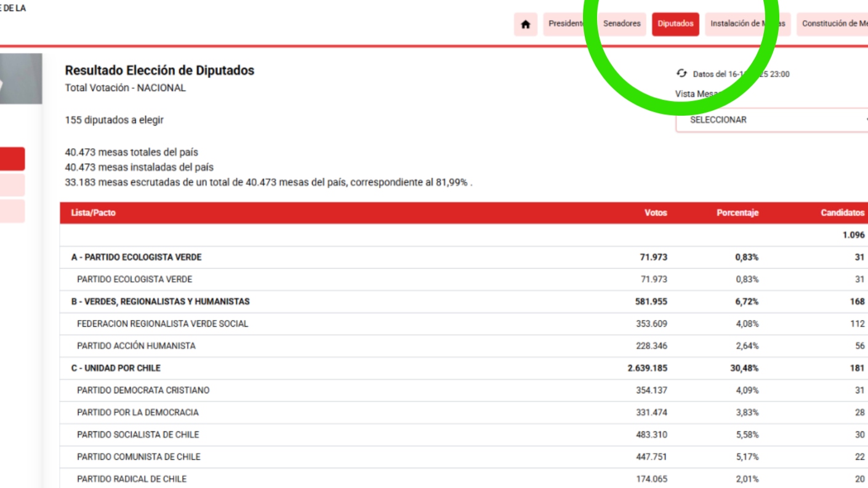Click the refresh arrows icon beside Datos
The width and height of the screenshot is (868, 488).
pos(681,73)
